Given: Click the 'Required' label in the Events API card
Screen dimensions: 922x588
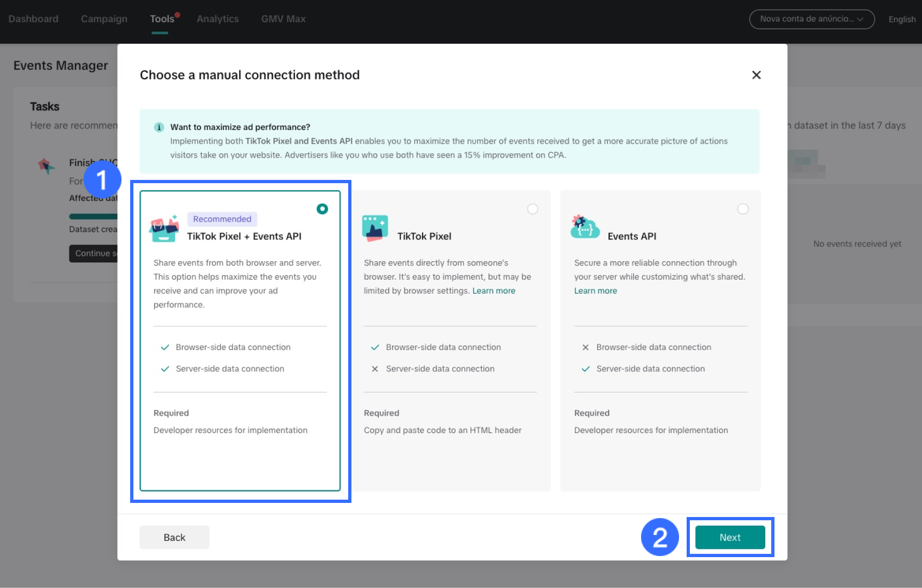Looking at the screenshot, I should 592,413.
